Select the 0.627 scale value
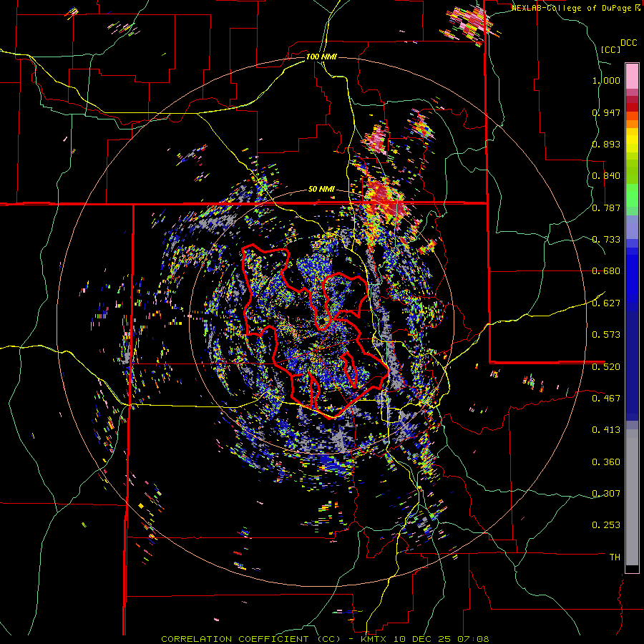 606,303
